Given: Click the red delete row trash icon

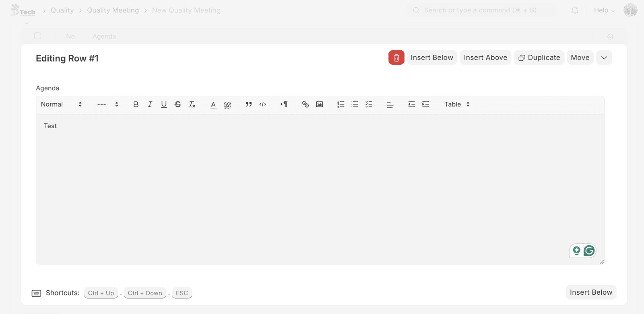Looking at the screenshot, I should 396,57.
